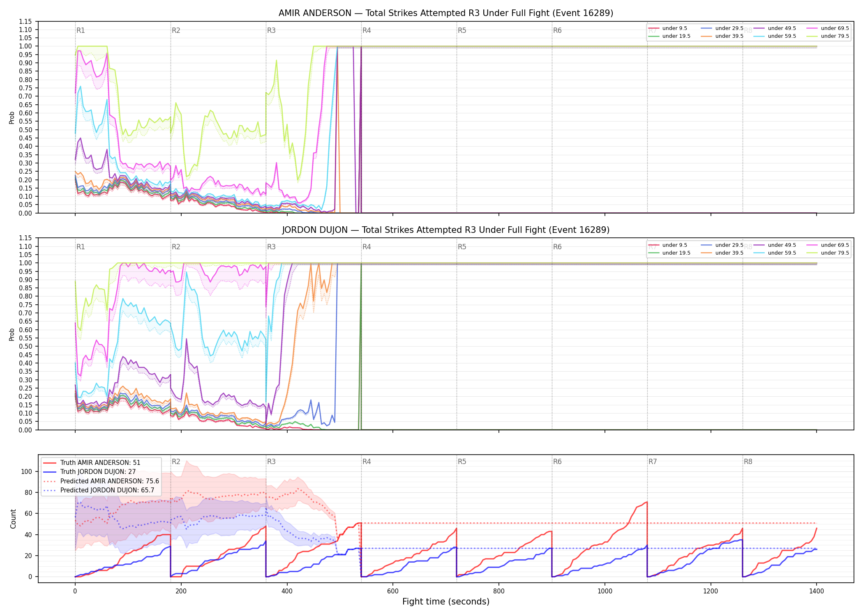This screenshot has width=863, height=616.
Task: Click the 800 tick label on x-axis
Action: [499, 591]
